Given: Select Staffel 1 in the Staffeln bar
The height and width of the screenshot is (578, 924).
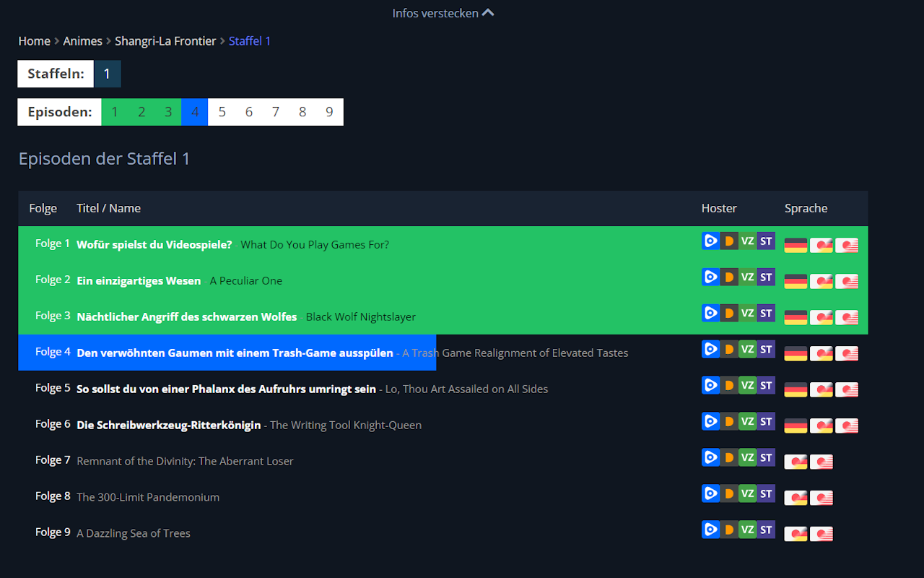Looking at the screenshot, I should [x=107, y=73].
